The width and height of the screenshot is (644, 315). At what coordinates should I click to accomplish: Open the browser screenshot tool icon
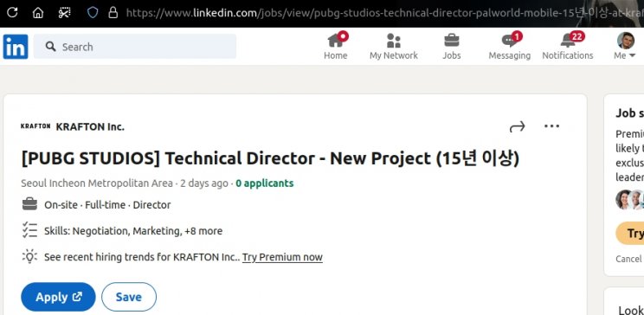pos(64,13)
